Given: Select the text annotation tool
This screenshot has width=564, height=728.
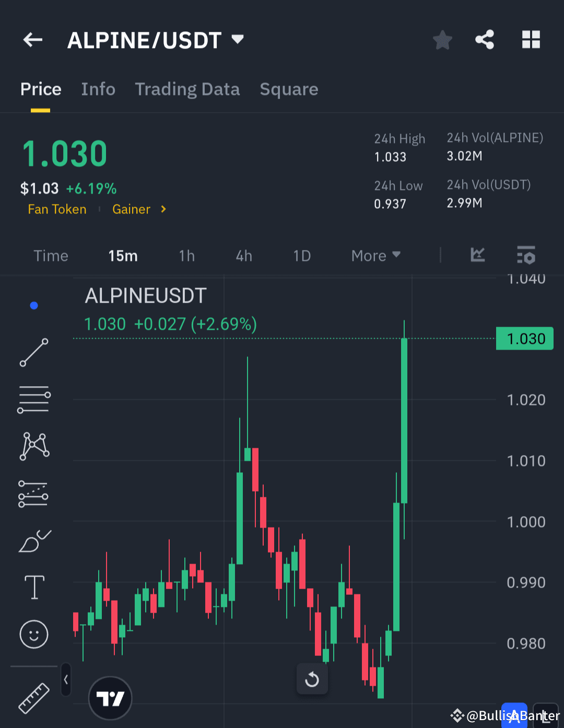Looking at the screenshot, I should [33, 587].
